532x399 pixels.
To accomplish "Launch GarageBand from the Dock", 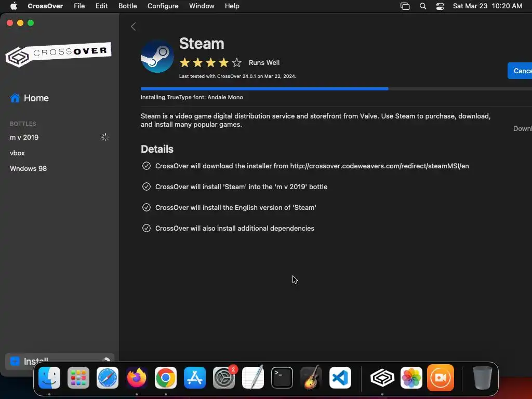I will click(311, 377).
